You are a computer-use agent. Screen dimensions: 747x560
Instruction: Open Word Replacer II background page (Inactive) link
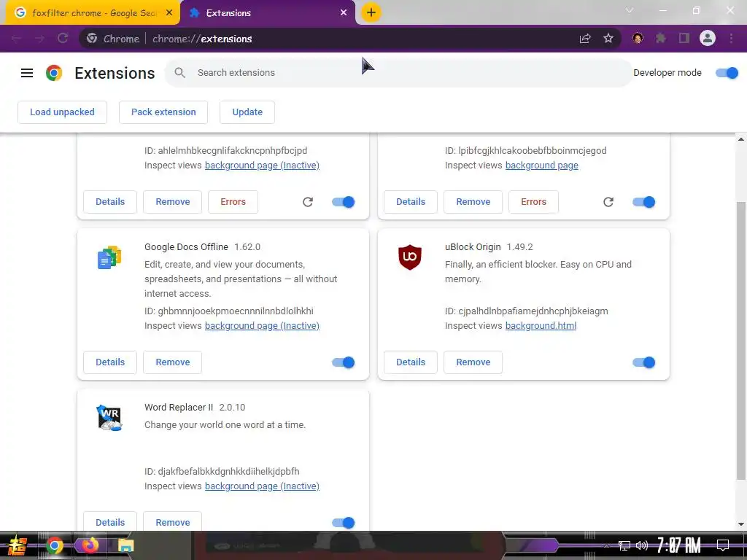(x=262, y=486)
